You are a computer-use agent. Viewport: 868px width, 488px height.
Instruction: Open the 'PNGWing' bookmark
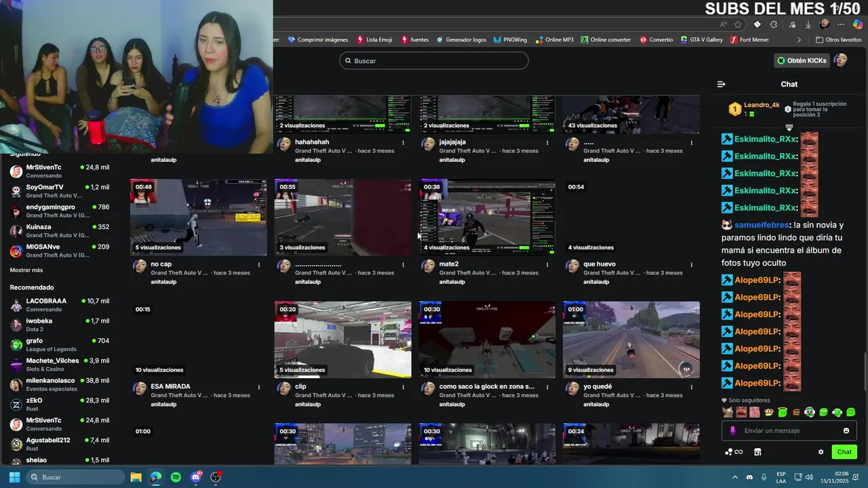[510, 40]
